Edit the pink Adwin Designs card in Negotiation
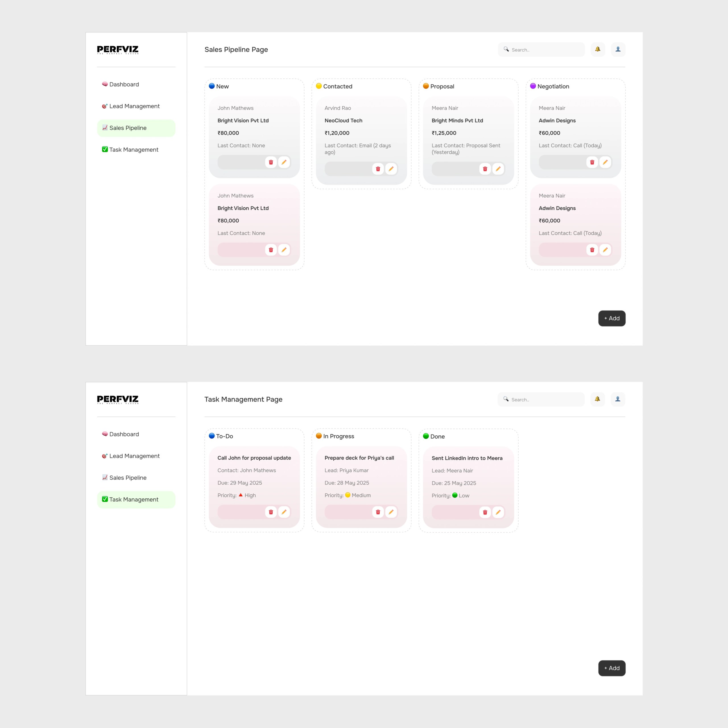Image resolution: width=728 pixels, height=728 pixels. (x=605, y=250)
